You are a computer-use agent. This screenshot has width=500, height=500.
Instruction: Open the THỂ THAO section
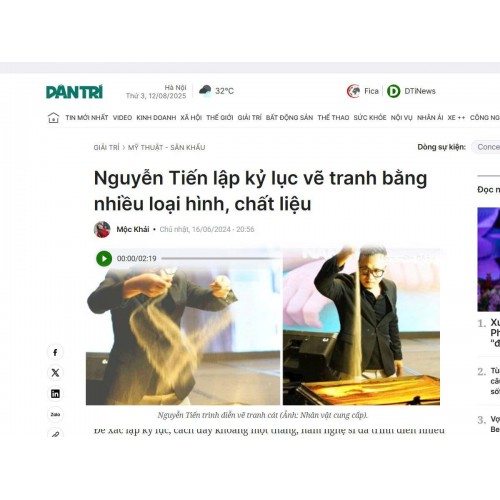pos(333,118)
